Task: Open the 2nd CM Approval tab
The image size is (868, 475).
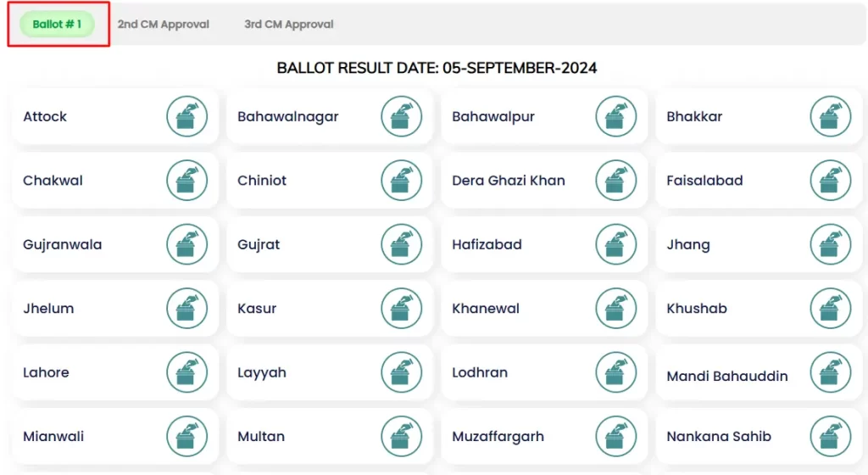Action: (x=164, y=25)
